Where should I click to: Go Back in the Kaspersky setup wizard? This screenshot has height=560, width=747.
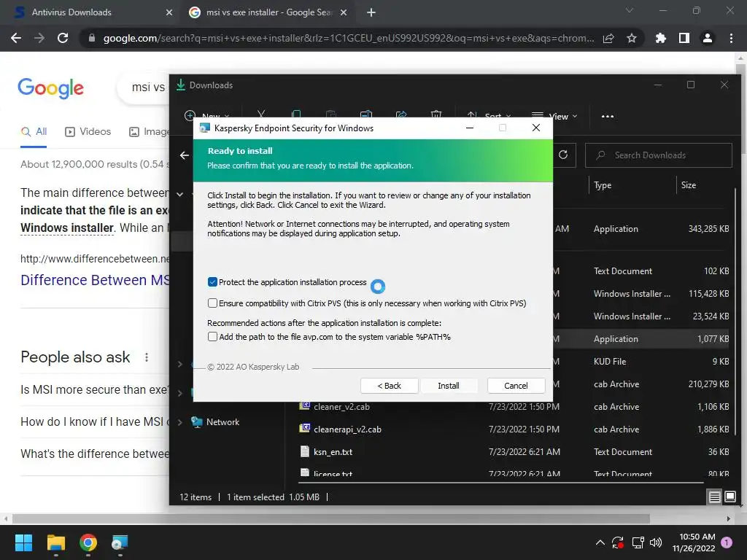pos(390,386)
